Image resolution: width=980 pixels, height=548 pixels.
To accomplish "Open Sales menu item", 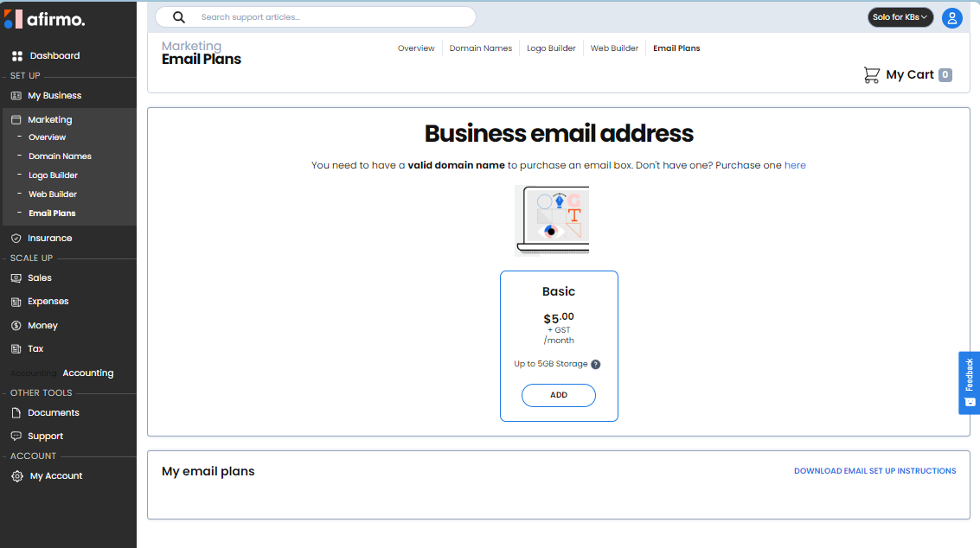I will pyautogui.click(x=40, y=278).
